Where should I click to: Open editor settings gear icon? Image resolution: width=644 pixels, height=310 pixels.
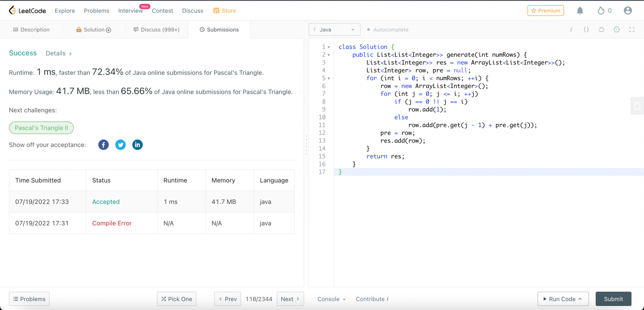(617, 30)
